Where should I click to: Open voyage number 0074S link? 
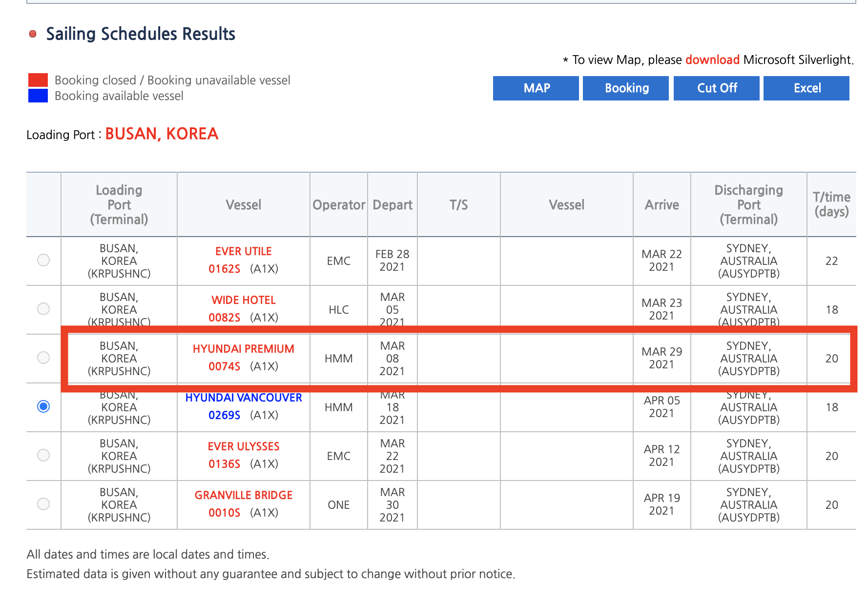tap(225, 366)
